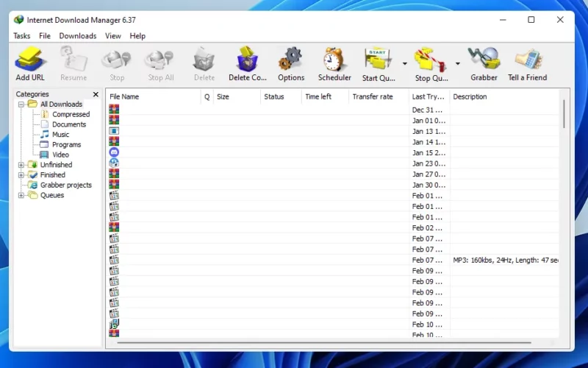The height and width of the screenshot is (368, 588).
Task: Click the Delete Completed trash icon
Action: pos(248,60)
